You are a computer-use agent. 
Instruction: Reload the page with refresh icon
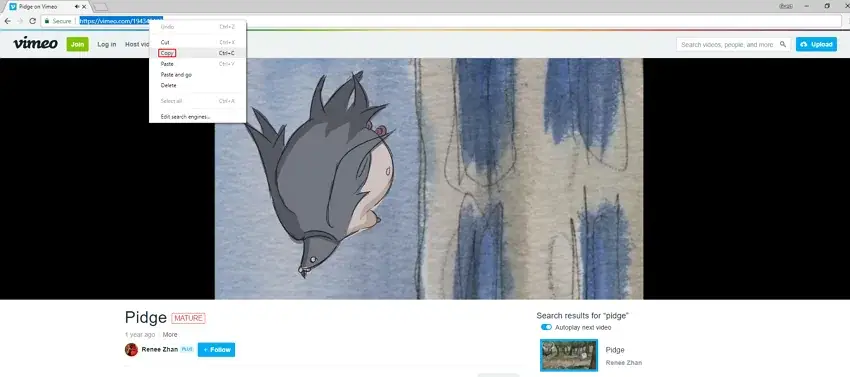(33, 21)
